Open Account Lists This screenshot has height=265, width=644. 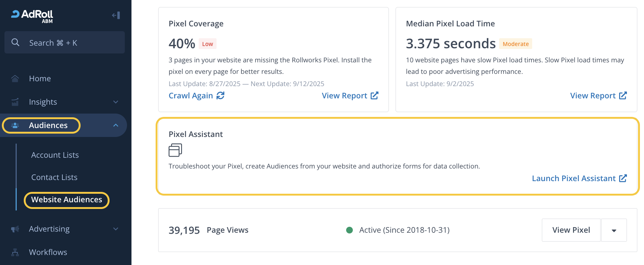click(55, 155)
